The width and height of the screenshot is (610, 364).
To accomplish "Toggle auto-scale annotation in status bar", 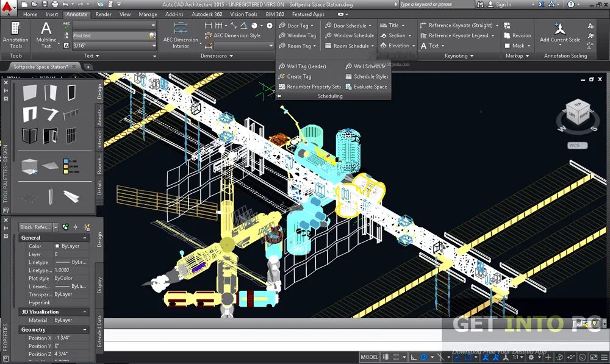I will pyautogui.click(x=495, y=357).
